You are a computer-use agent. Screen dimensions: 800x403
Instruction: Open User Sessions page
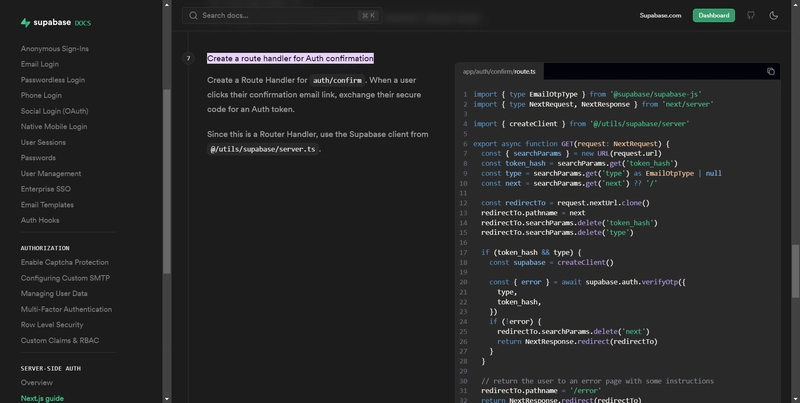pos(43,142)
